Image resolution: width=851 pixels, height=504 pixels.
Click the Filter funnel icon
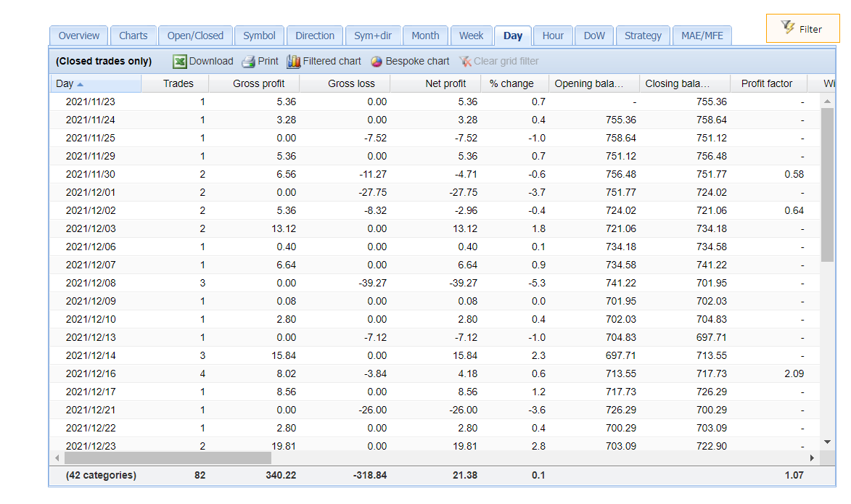pyautogui.click(x=788, y=27)
